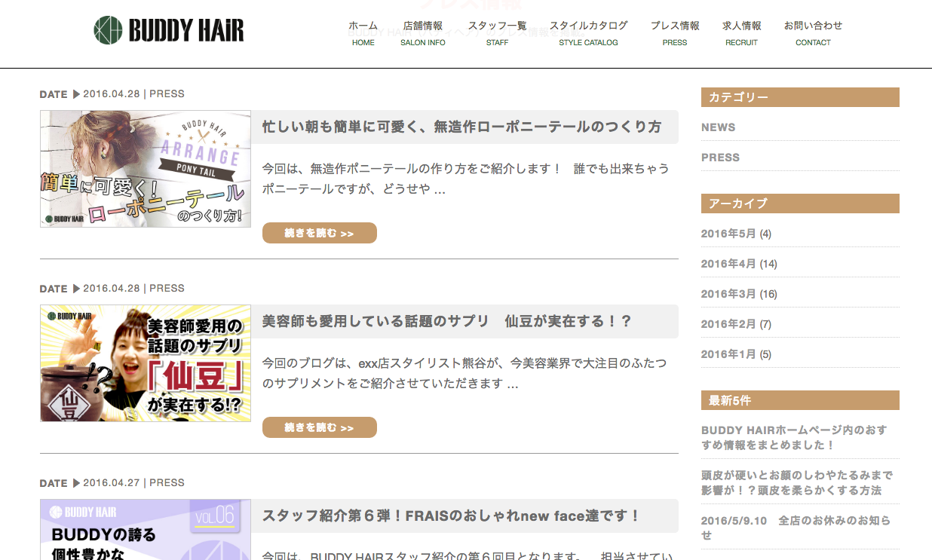Open recent post 2016/5/9.10 全店のお休み

point(796,528)
